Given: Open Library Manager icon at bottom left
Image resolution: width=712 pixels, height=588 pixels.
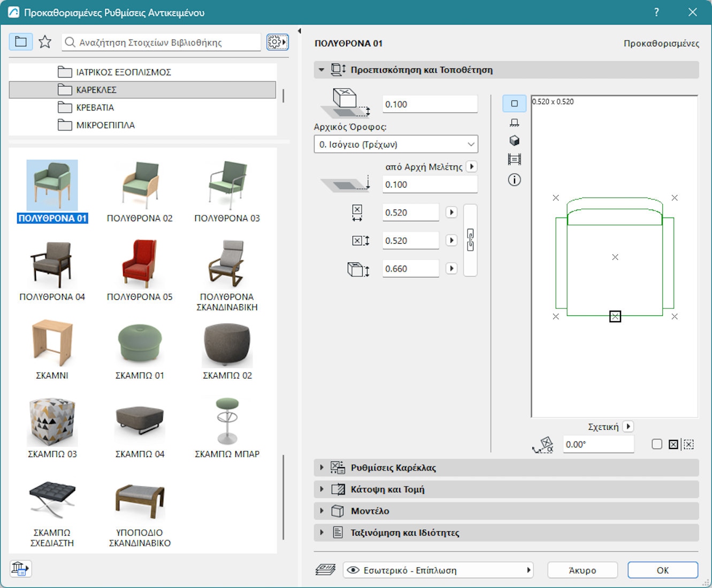Looking at the screenshot, I should (x=20, y=568).
